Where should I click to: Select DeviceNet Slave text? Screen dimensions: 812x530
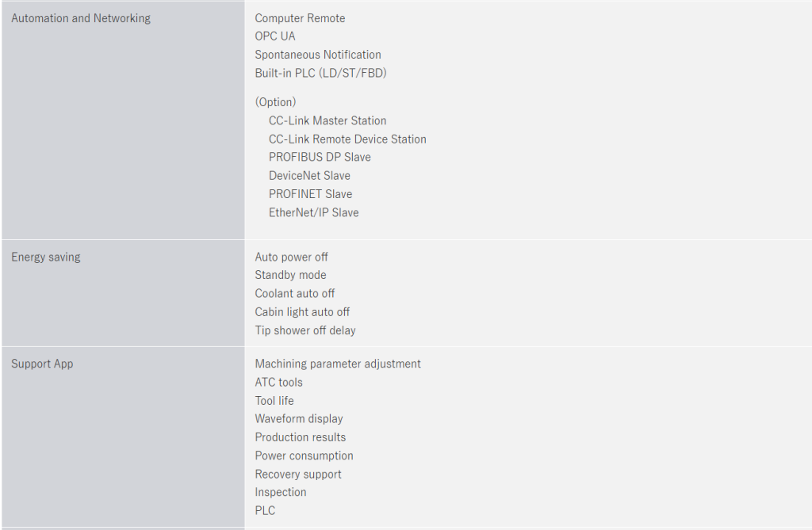309,175
